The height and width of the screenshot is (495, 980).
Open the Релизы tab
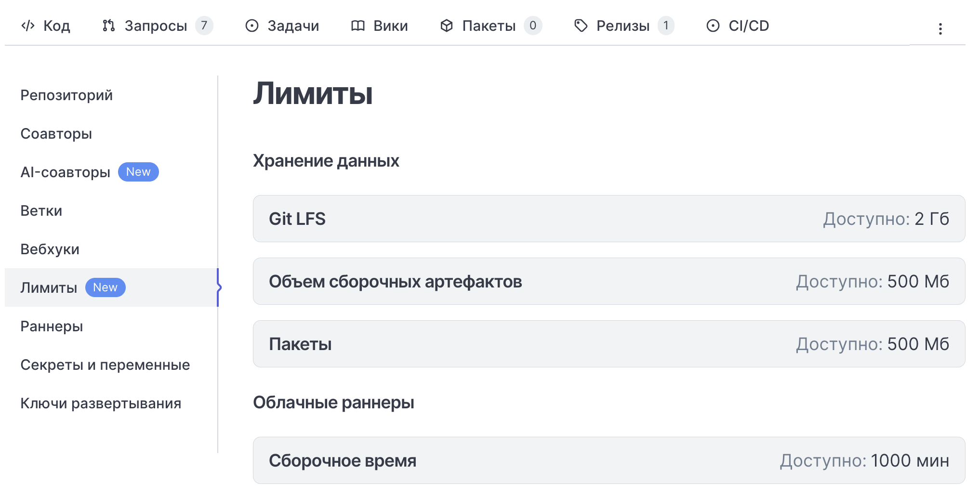click(x=622, y=26)
